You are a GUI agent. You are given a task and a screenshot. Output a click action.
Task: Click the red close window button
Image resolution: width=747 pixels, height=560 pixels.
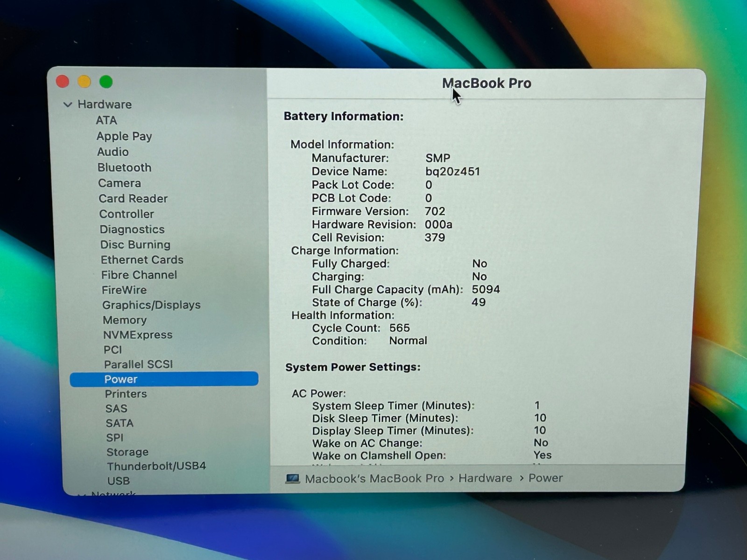[63, 82]
